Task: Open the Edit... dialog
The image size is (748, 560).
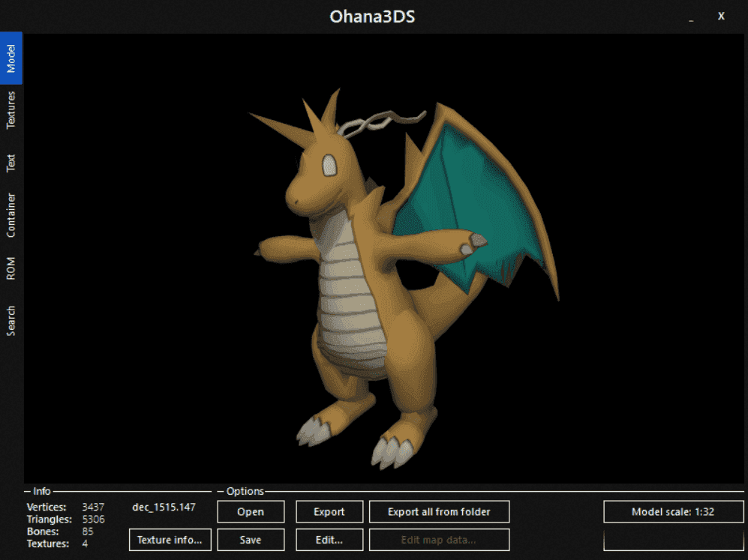Action: tap(329, 540)
